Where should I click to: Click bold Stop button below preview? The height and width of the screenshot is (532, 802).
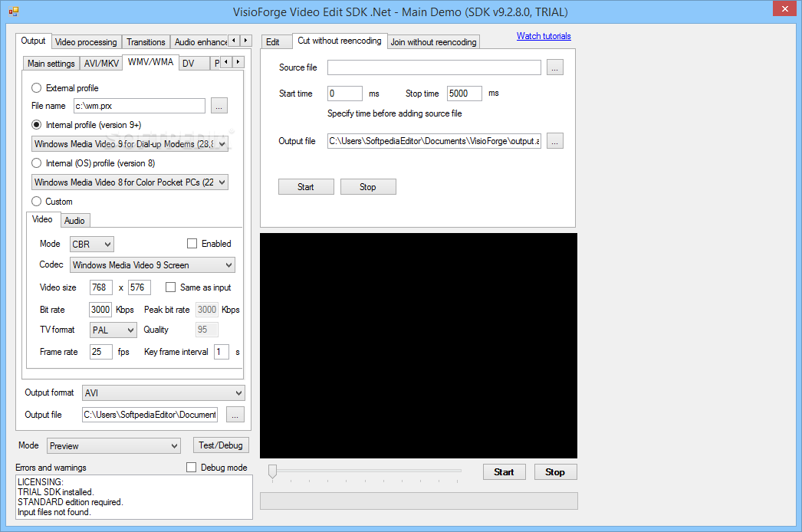pyautogui.click(x=555, y=471)
